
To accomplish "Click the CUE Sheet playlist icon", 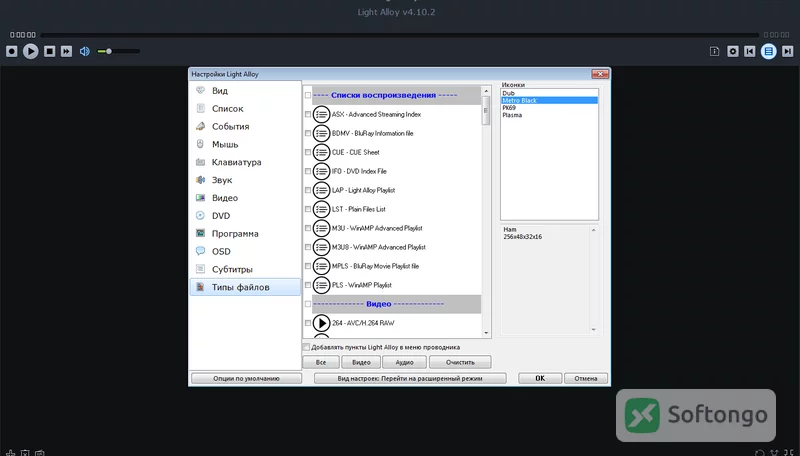I will pos(321,152).
